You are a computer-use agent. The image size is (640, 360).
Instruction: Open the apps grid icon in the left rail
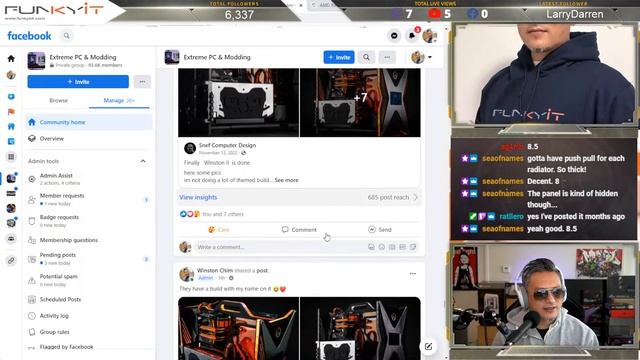point(11,157)
